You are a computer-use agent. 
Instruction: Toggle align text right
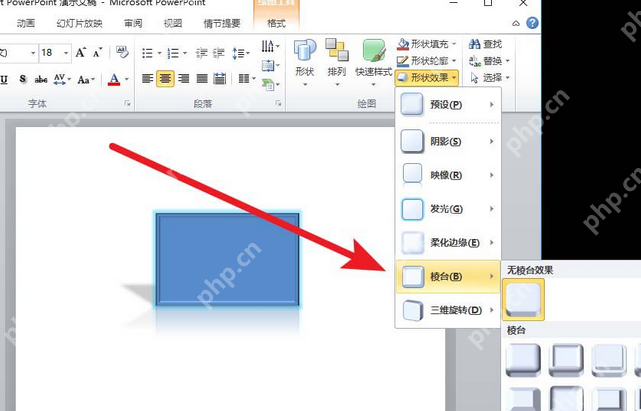184,78
